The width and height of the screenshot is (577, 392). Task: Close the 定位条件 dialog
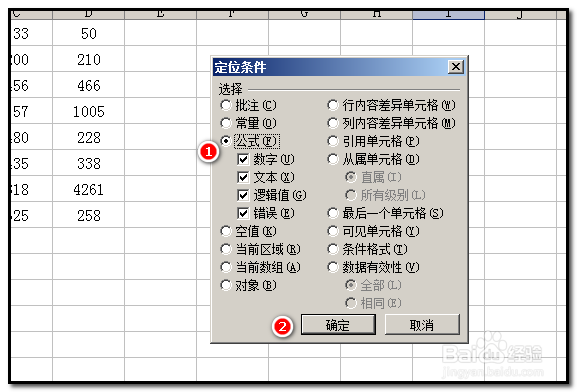456,67
